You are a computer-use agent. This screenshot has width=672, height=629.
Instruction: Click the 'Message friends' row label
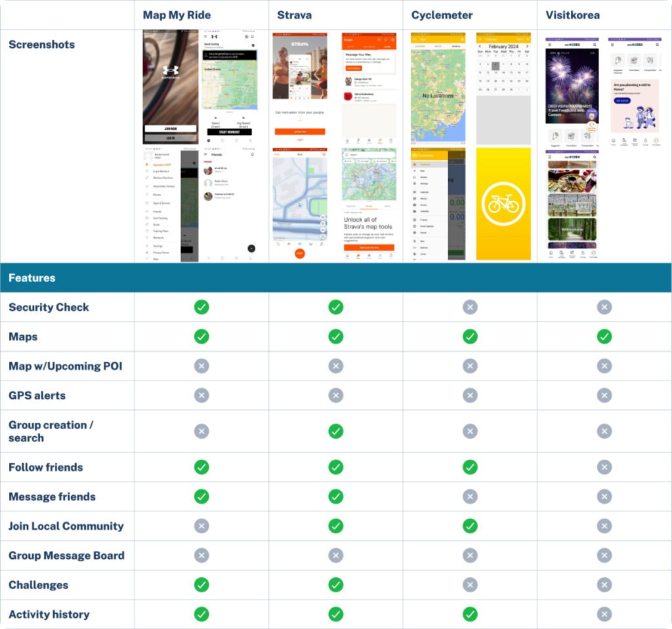tap(52, 497)
